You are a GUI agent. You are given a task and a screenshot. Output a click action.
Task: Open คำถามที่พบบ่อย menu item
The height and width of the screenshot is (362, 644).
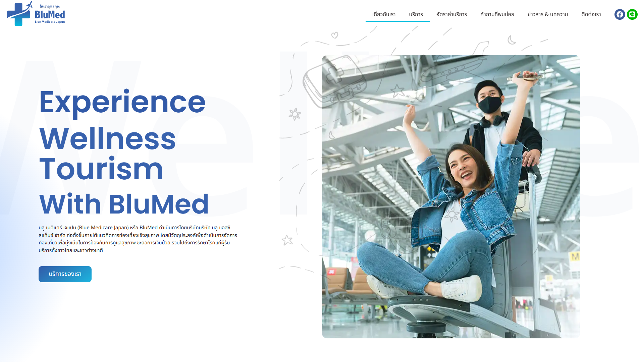point(497,14)
